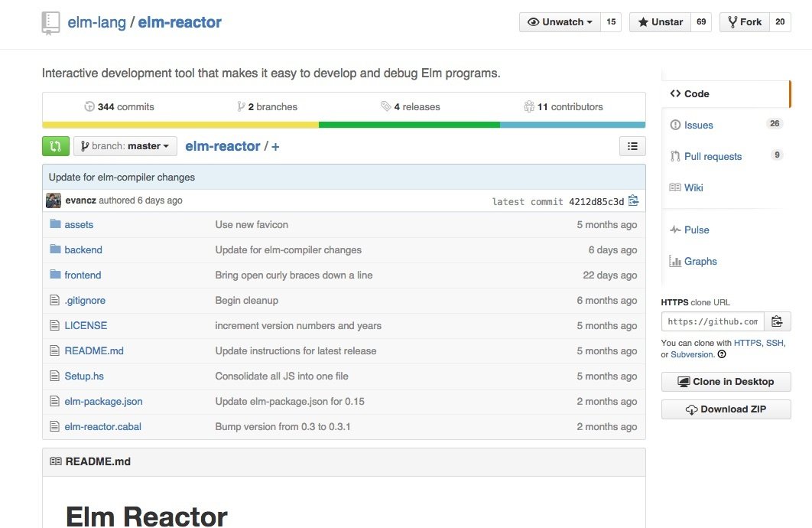Click the .gitignore file icon

(54, 300)
